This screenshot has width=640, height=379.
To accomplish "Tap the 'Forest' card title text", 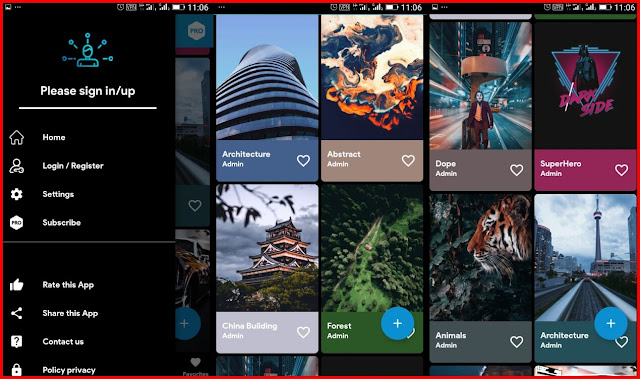I will [339, 326].
